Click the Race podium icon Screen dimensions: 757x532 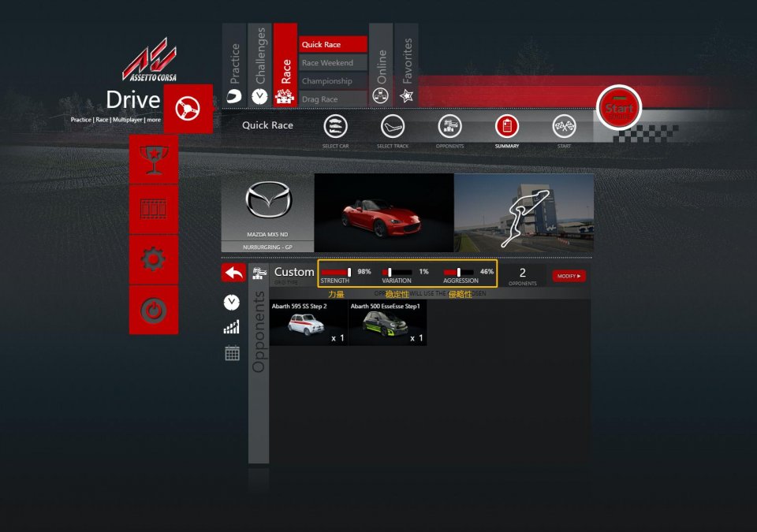click(285, 97)
